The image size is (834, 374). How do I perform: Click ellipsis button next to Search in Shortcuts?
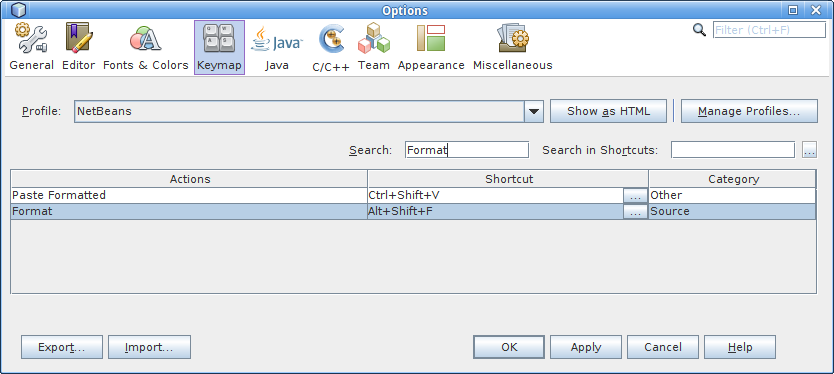(x=810, y=150)
